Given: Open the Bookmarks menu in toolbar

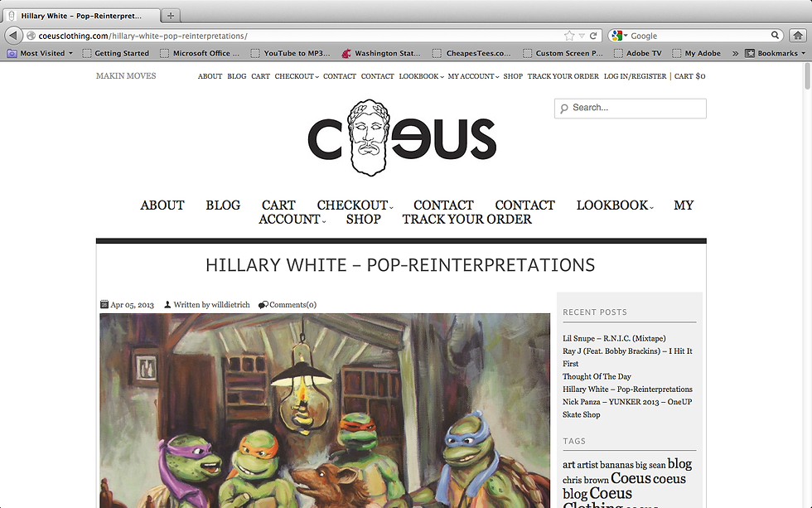Looking at the screenshot, I should coord(776,53).
